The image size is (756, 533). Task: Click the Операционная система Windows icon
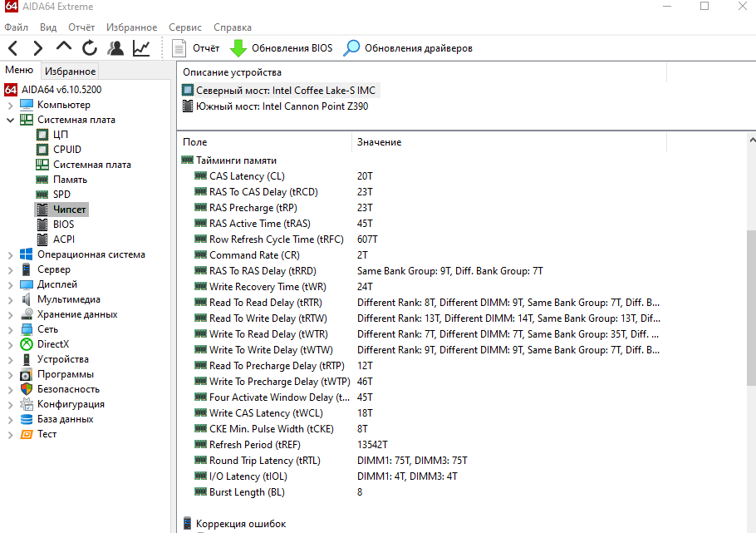point(27,254)
